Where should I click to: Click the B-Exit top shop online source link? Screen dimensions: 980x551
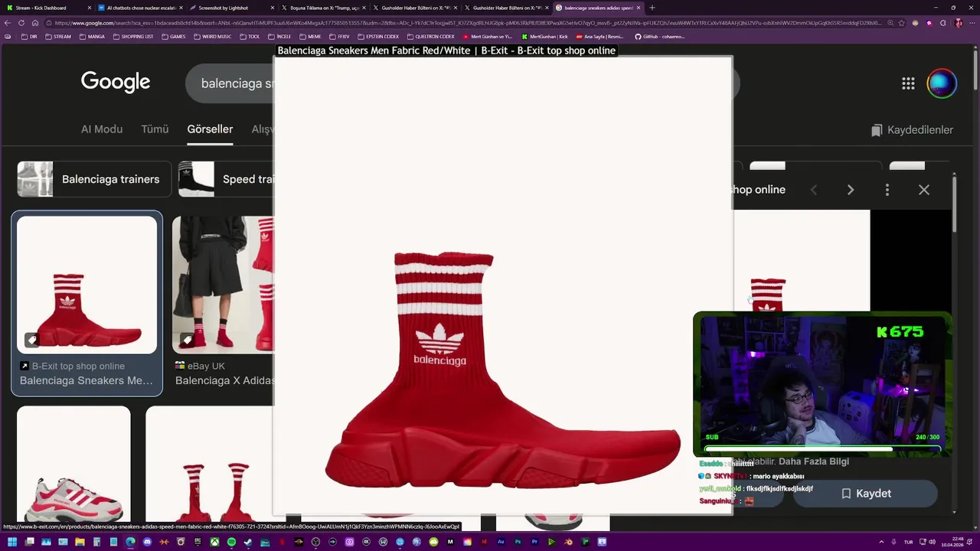click(78, 366)
